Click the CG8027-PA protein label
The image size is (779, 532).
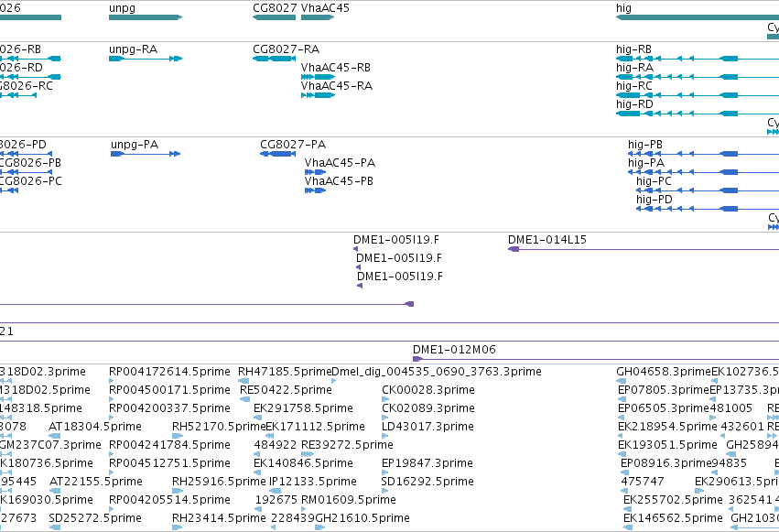tap(293, 145)
